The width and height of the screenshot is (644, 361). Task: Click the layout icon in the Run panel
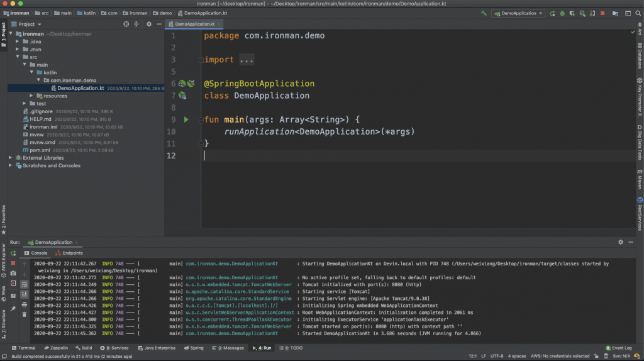(x=13, y=296)
